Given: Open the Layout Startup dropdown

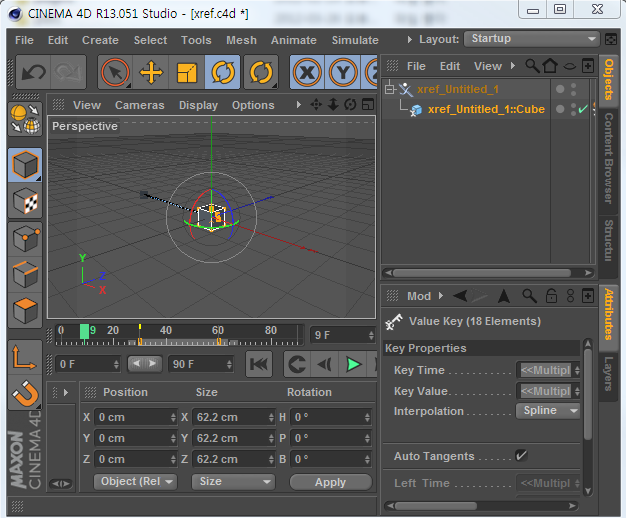Looking at the screenshot, I should (532, 39).
